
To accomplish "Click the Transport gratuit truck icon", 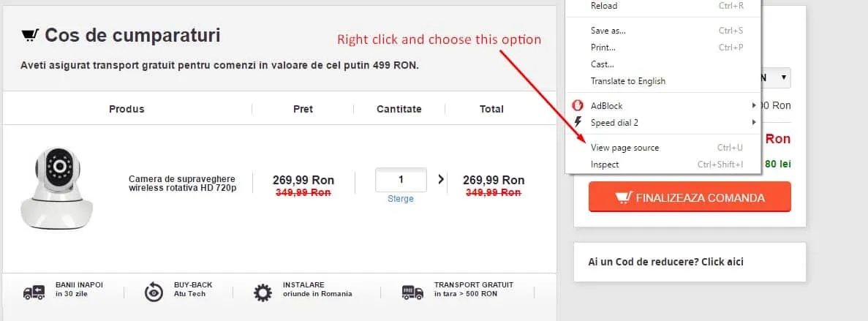I will tap(413, 292).
